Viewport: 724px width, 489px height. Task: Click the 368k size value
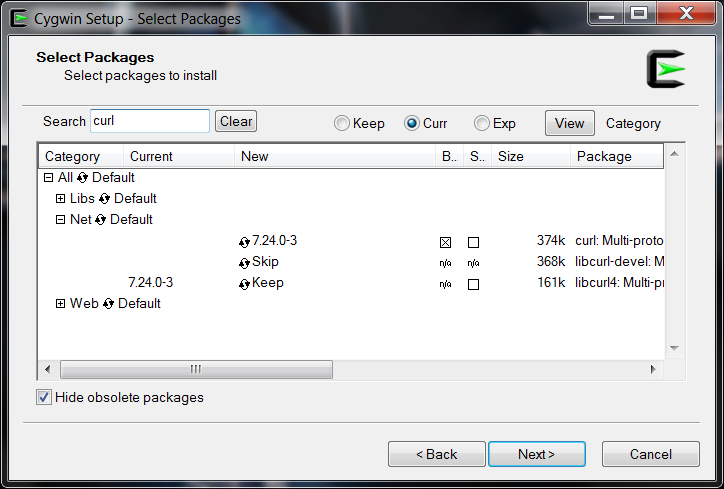pyautogui.click(x=551, y=262)
